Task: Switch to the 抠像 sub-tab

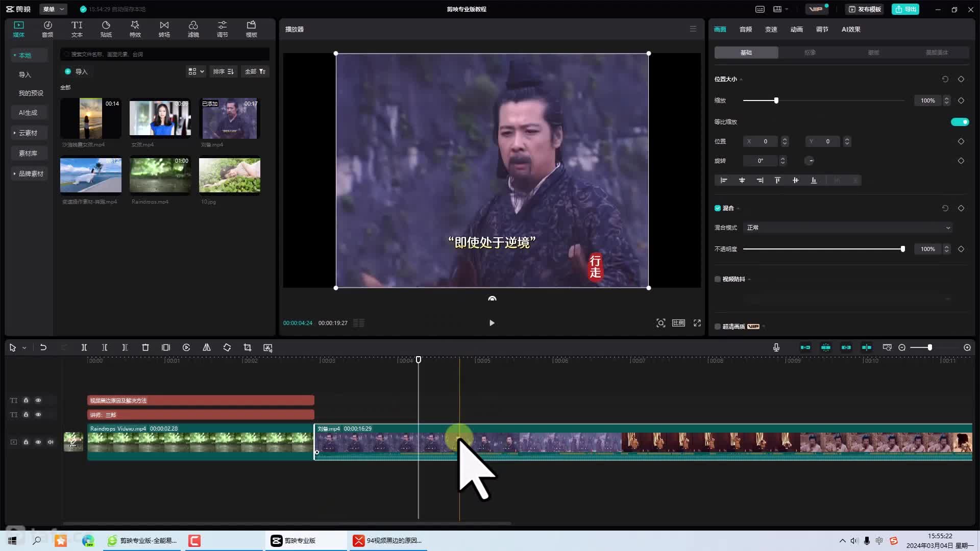Action: 810,53
